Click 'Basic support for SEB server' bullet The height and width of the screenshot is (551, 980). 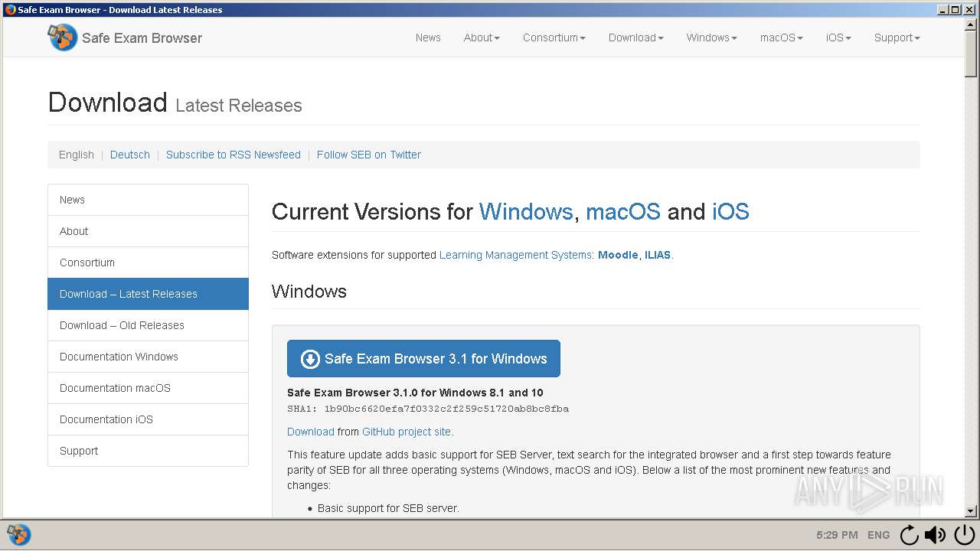(x=388, y=508)
